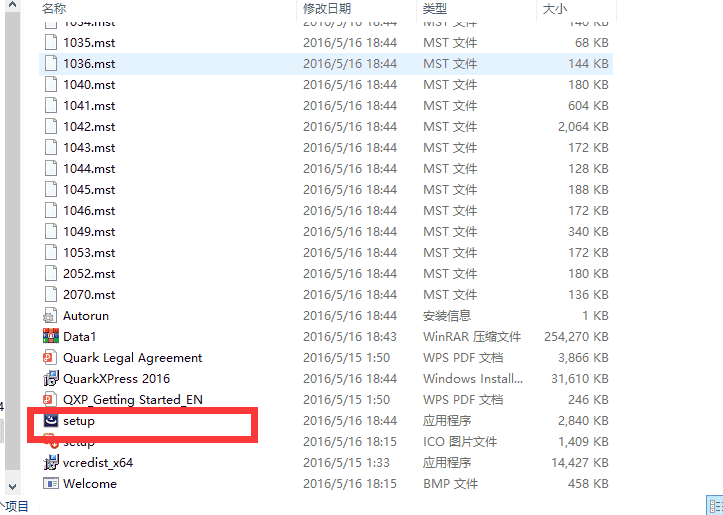Click the 136 KB size cell

coord(588,294)
